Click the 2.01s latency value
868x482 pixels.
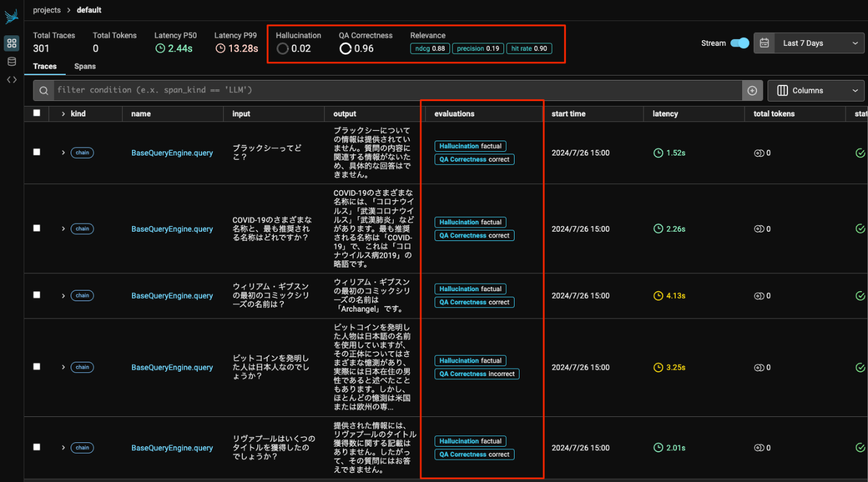pyautogui.click(x=676, y=447)
